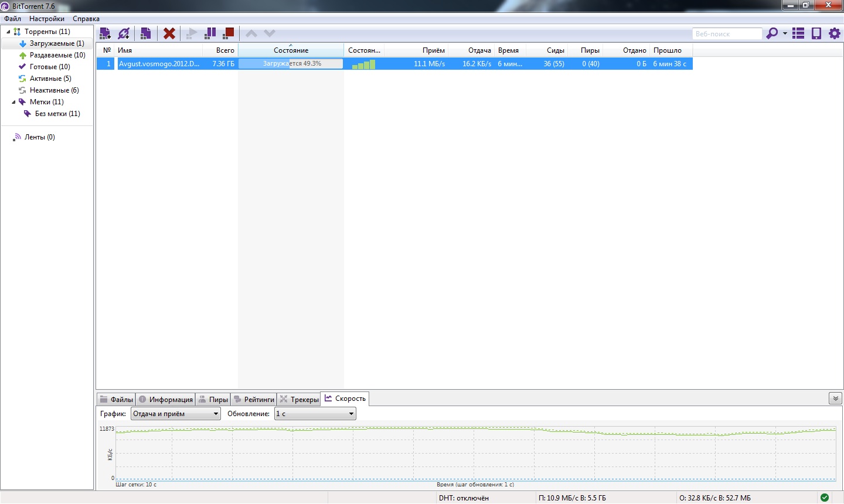844x504 pixels.
Task: Switch to the Пиры tab
Action: [213, 399]
